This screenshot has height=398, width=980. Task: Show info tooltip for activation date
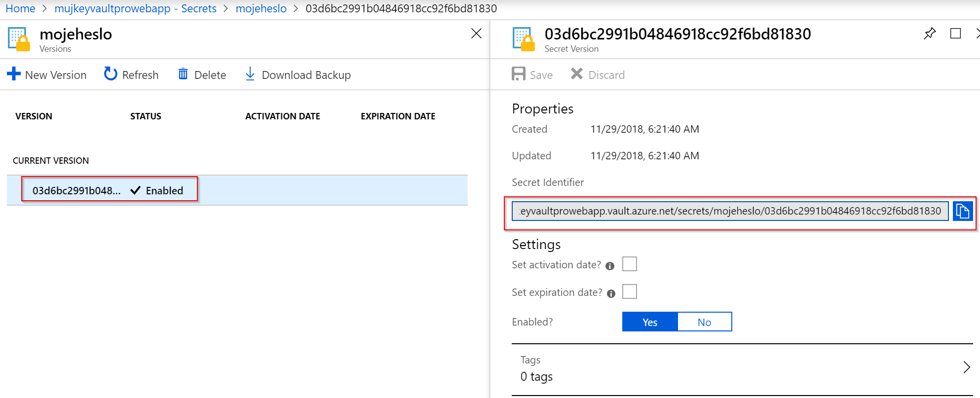coord(610,266)
